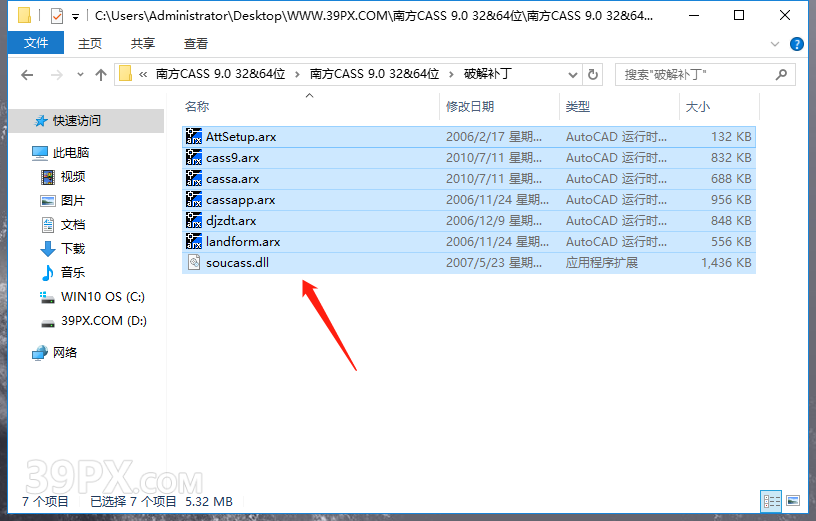Click the cassapp.arx file icon

click(x=194, y=199)
